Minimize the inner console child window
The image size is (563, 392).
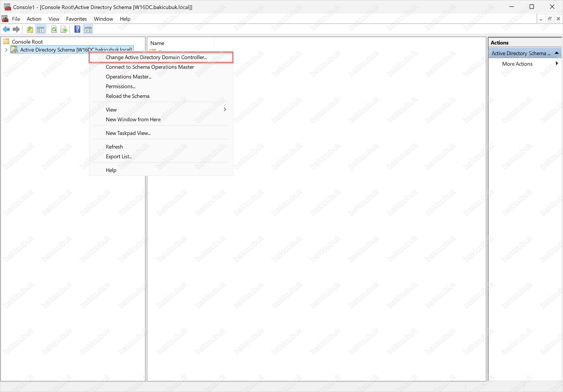coord(541,19)
